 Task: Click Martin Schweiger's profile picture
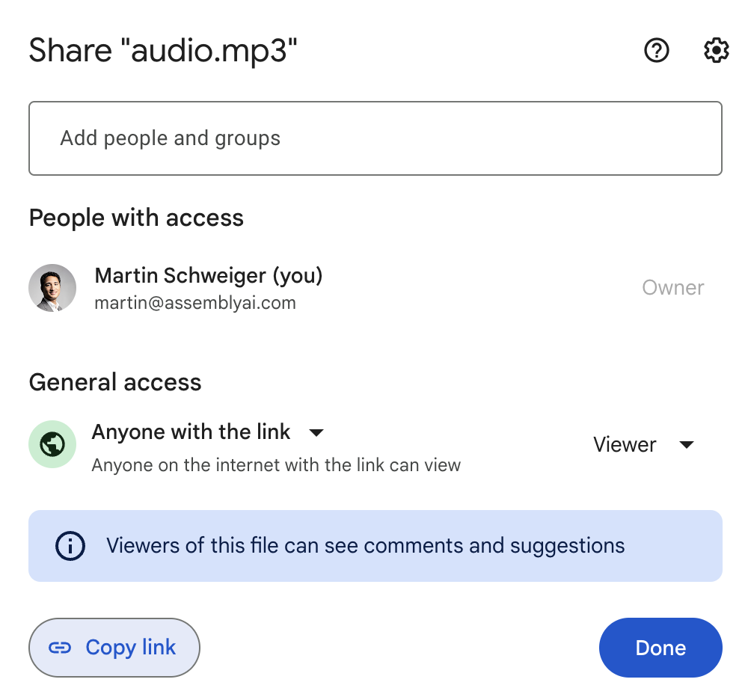point(52,287)
